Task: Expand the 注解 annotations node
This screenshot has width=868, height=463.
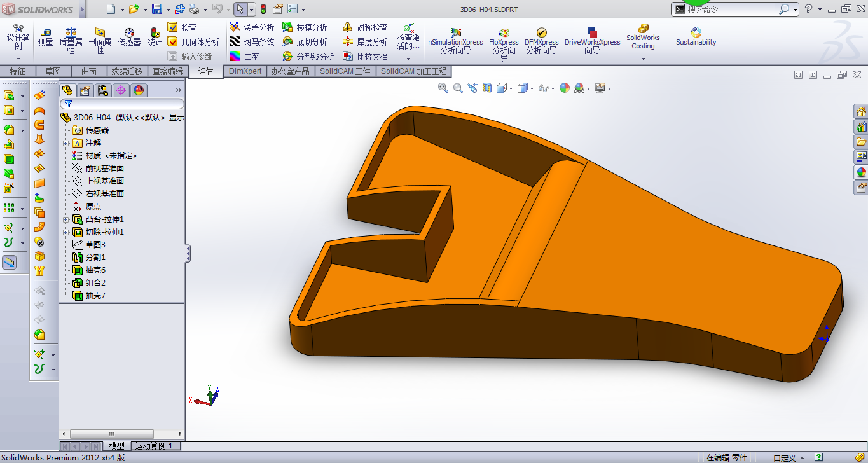Action: (65, 143)
